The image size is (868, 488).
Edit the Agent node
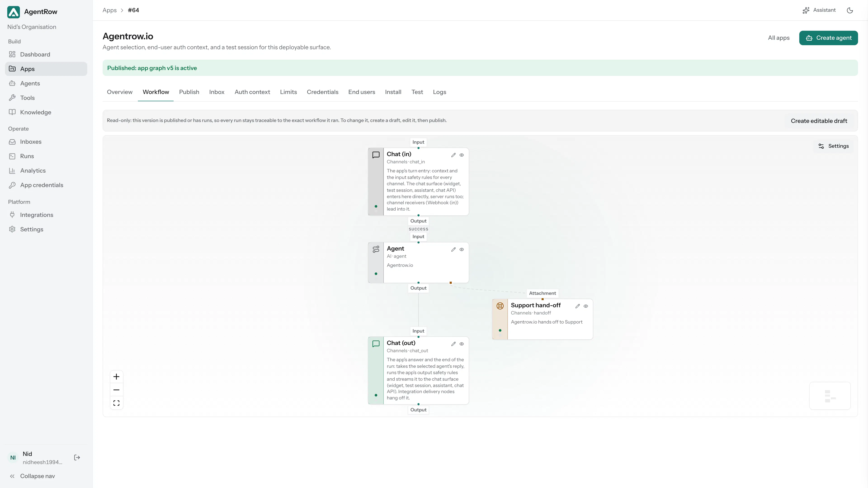[x=453, y=250]
